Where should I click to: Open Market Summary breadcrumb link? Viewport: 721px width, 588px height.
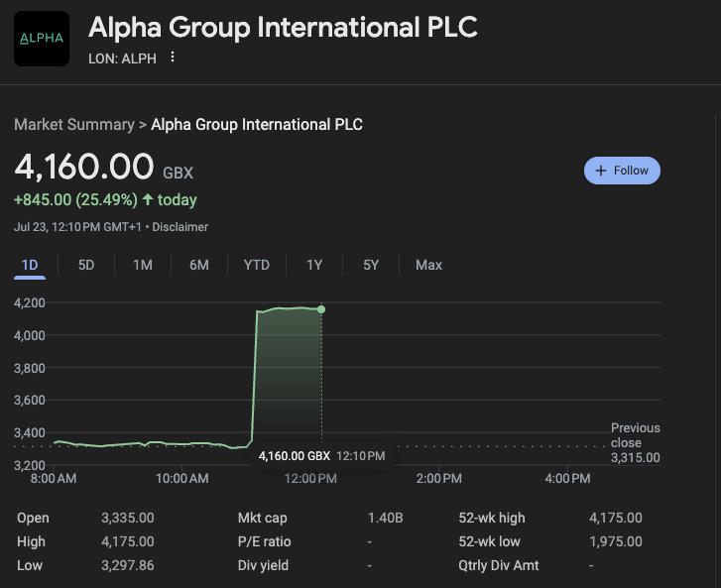click(74, 125)
